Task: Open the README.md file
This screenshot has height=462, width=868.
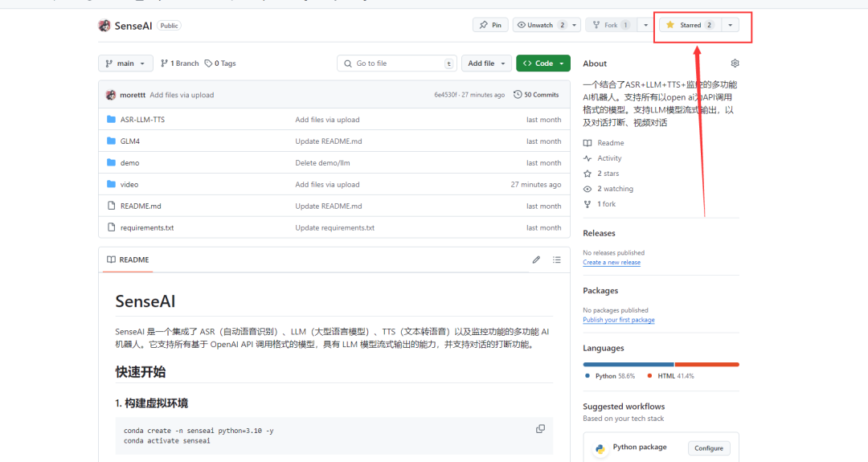Action: click(x=141, y=206)
